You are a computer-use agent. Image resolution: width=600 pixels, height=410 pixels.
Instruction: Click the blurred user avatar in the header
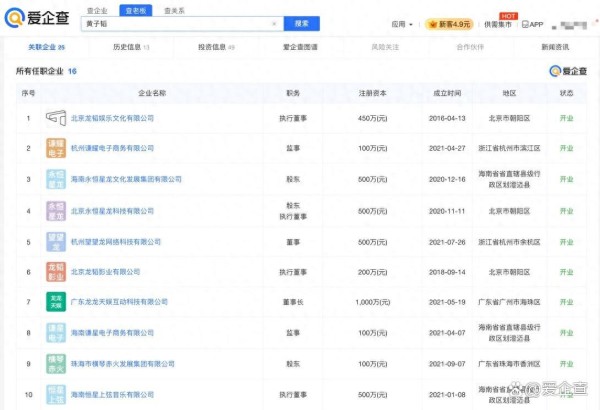[570, 26]
